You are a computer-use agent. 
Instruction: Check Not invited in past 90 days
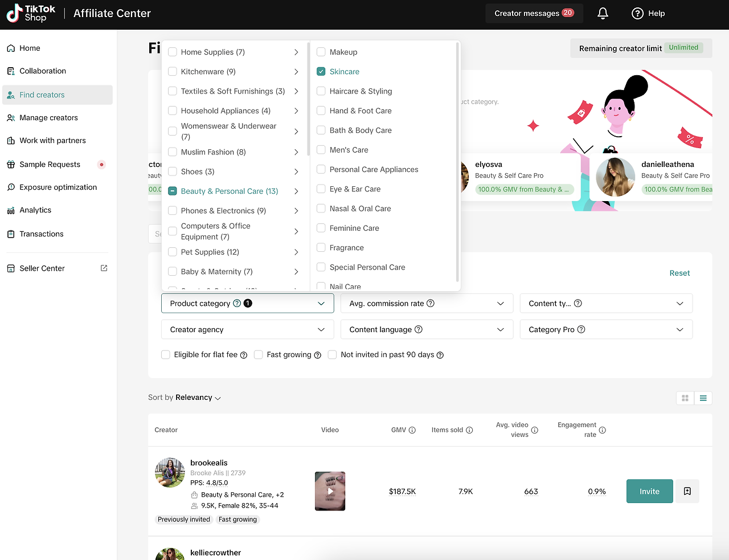tap(333, 354)
